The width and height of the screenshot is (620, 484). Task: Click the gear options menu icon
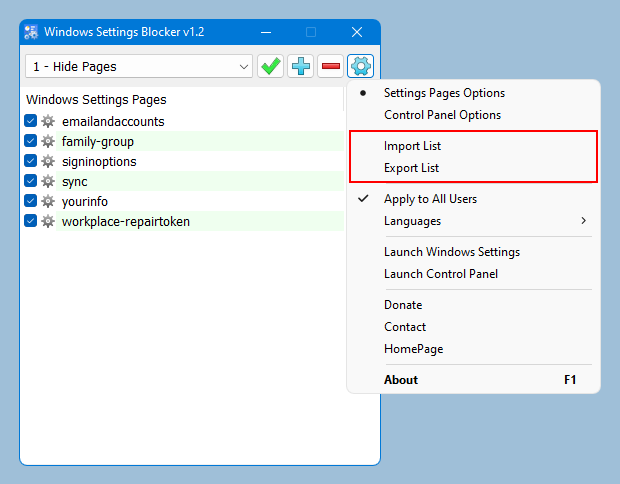coord(361,66)
